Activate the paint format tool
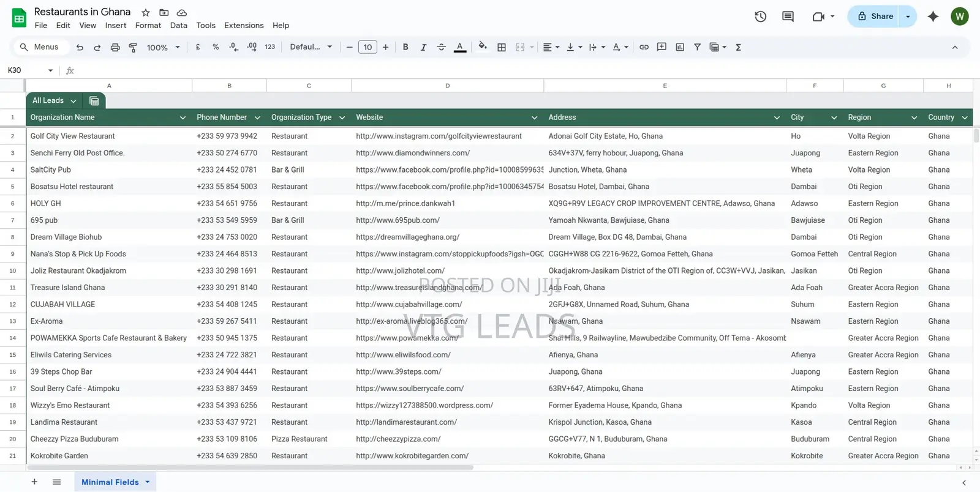Image resolution: width=980 pixels, height=492 pixels. 133,47
